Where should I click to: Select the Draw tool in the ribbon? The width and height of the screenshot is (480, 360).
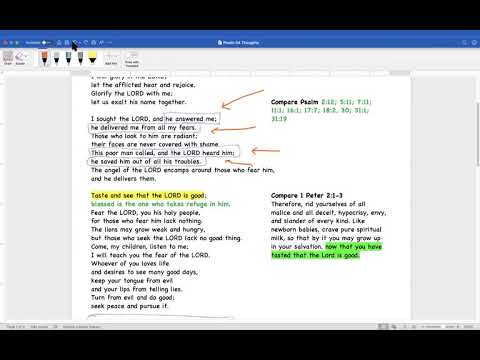click(x=8, y=58)
